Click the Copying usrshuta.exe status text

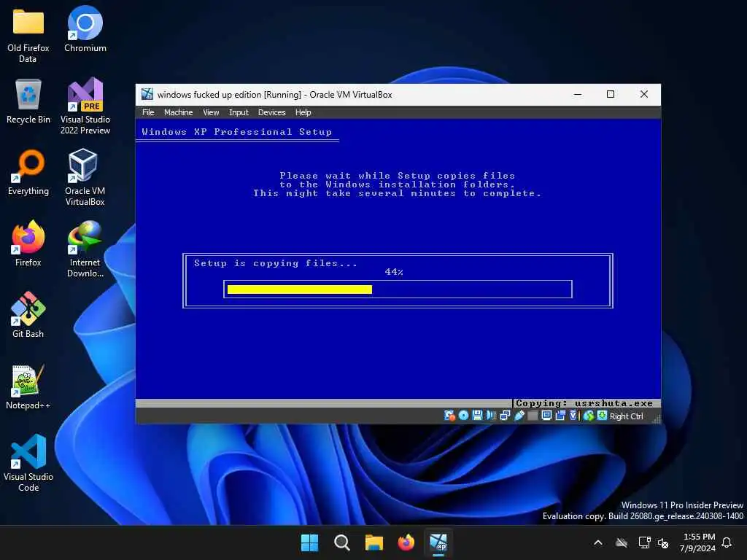tap(584, 403)
